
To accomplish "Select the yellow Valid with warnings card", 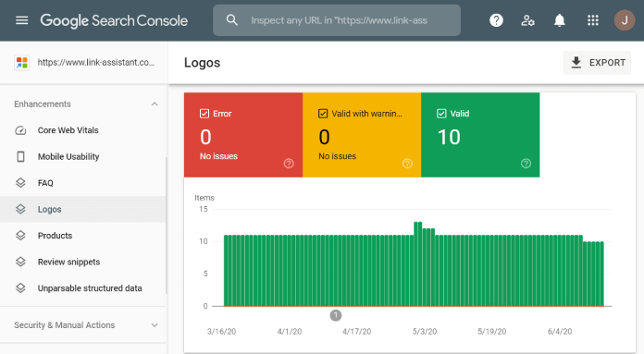I will tap(362, 135).
